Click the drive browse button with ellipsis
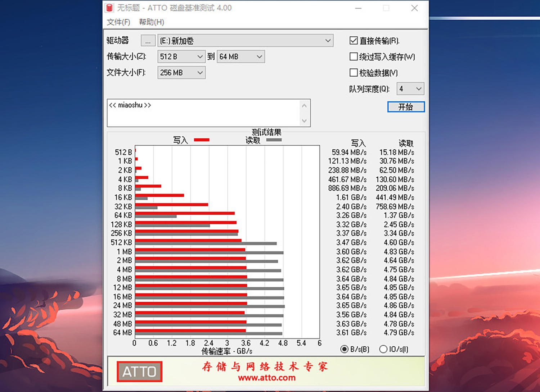540x392 pixels. point(148,41)
